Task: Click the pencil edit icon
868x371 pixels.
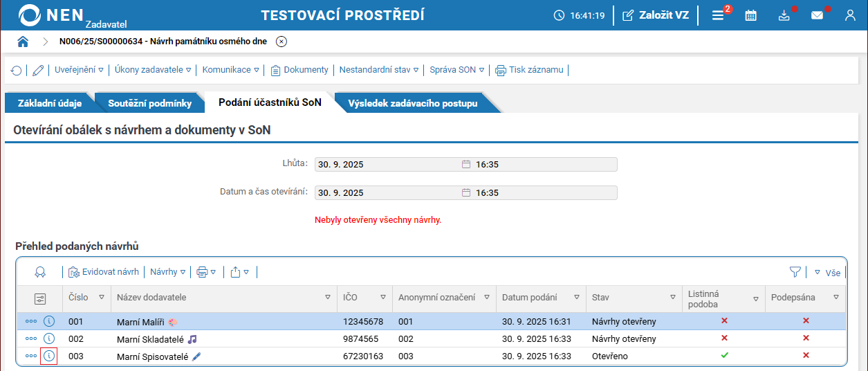Action: pos(38,70)
